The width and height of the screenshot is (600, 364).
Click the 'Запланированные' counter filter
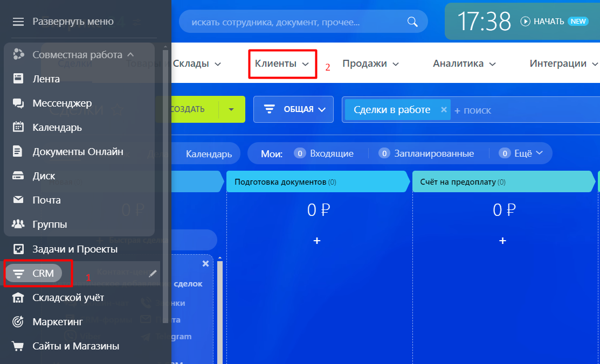[428, 153]
